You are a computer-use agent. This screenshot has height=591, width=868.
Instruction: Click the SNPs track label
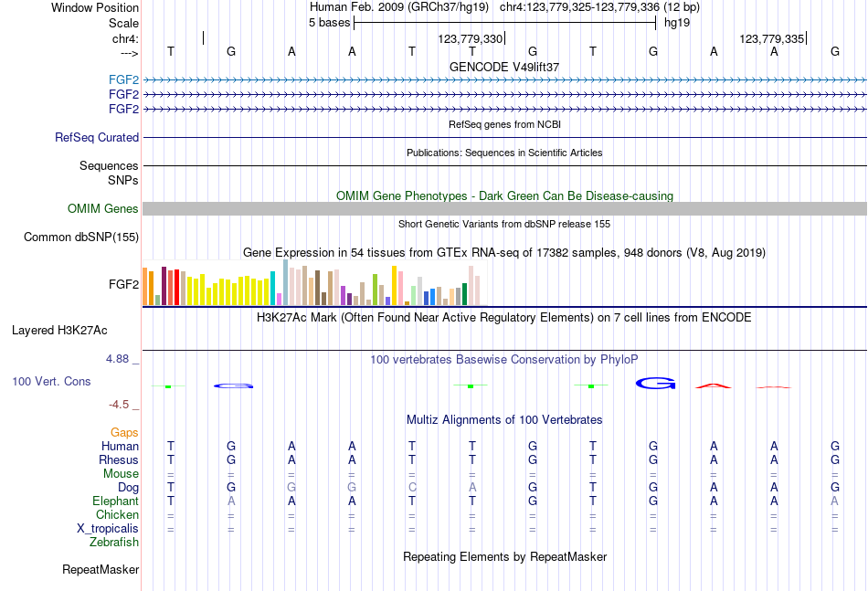point(123,180)
